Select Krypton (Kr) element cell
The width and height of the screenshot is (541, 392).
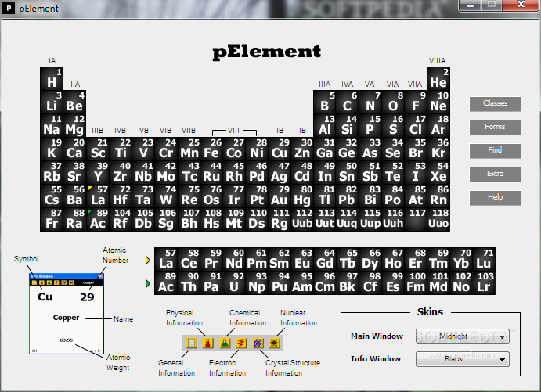point(438,149)
